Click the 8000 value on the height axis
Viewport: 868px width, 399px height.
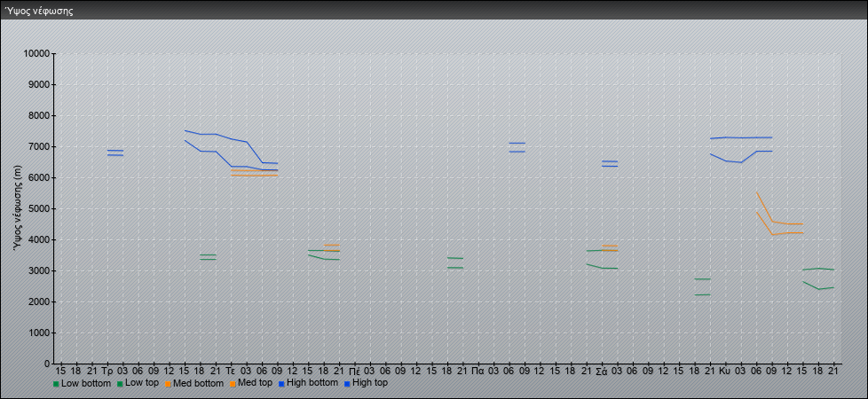click(39, 115)
